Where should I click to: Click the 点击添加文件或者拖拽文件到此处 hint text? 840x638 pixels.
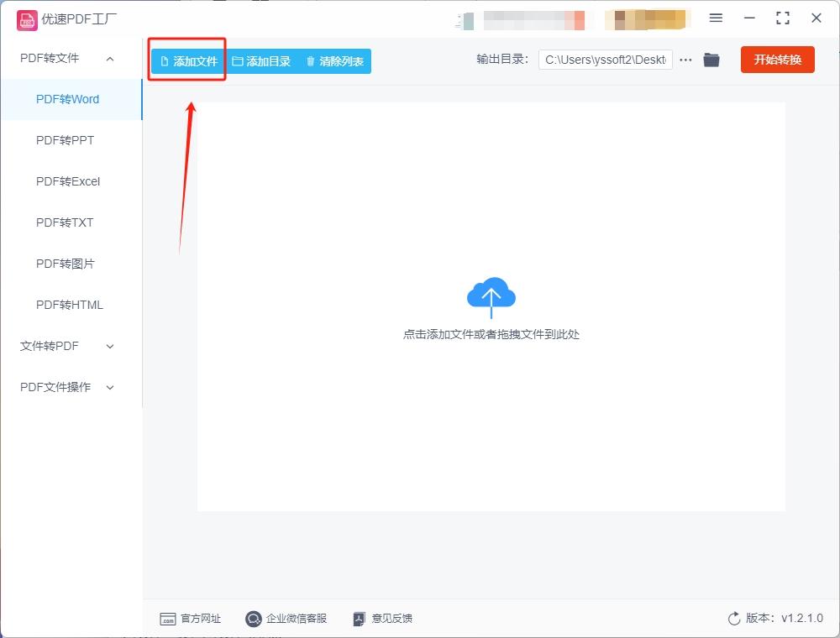(491, 334)
